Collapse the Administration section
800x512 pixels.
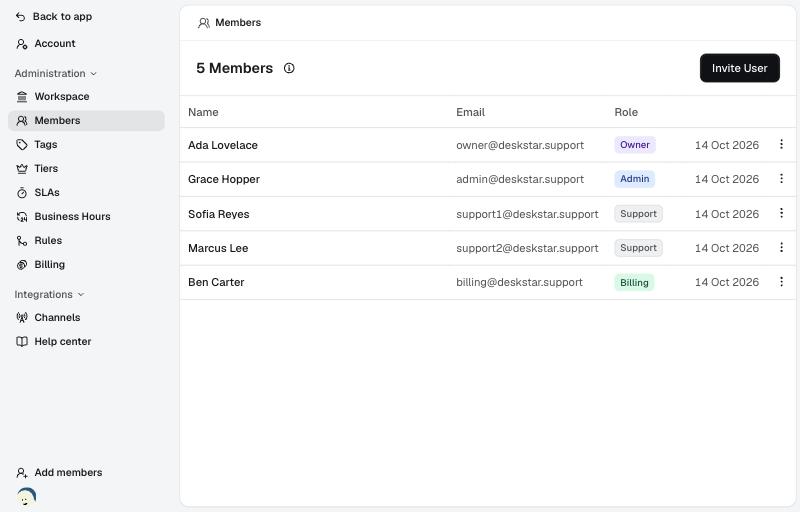tap(56, 73)
